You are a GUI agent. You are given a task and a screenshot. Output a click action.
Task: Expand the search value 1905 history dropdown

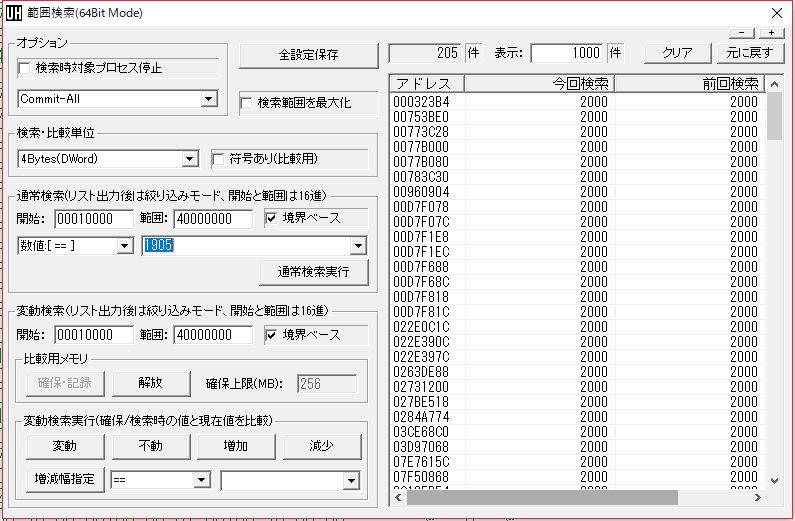tap(358, 246)
